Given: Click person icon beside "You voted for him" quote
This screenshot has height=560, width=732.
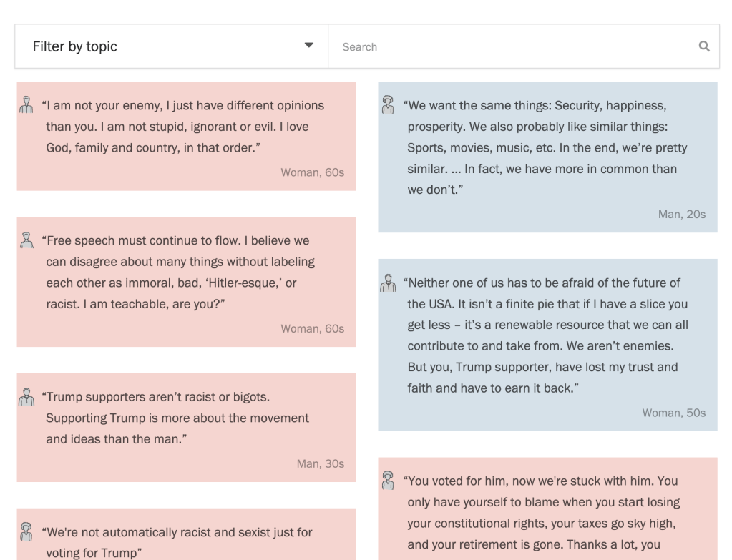Looking at the screenshot, I should [389, 479].
